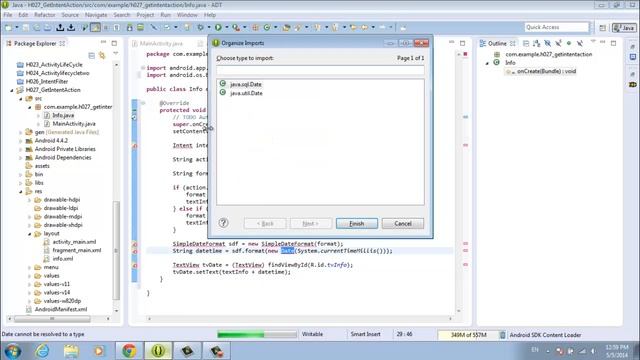Viewport: 640px width, 360px height.
Task: Click Package Explorer vertical scrollbar
Action: 116,250
